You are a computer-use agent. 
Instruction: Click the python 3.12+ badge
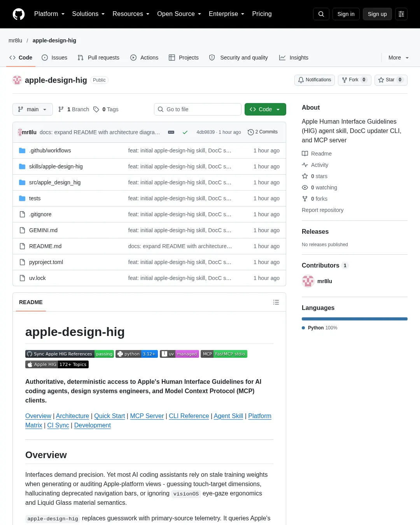pyautogui.click(x=137, y=354)
